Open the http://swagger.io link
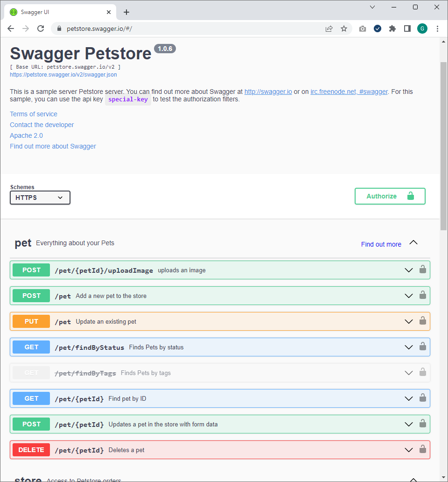The width and height of the screenshot is (448, 482). click(268, 92)
